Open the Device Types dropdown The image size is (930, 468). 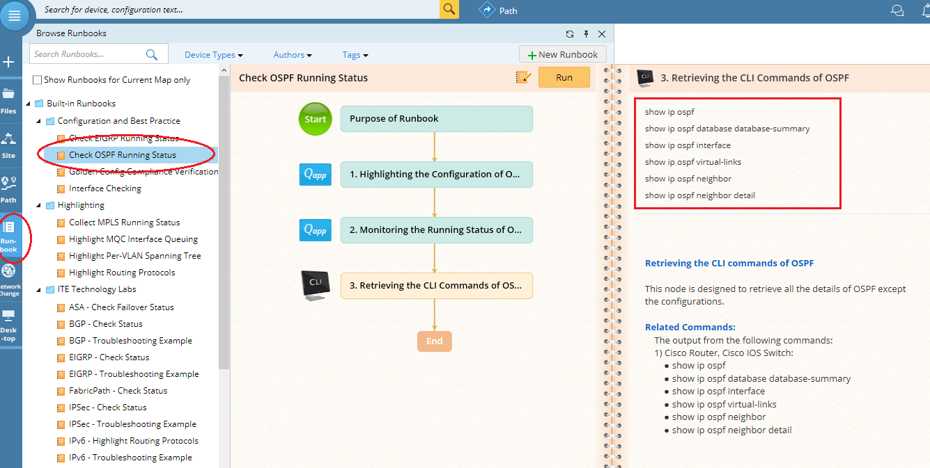(x=214, y=55)
